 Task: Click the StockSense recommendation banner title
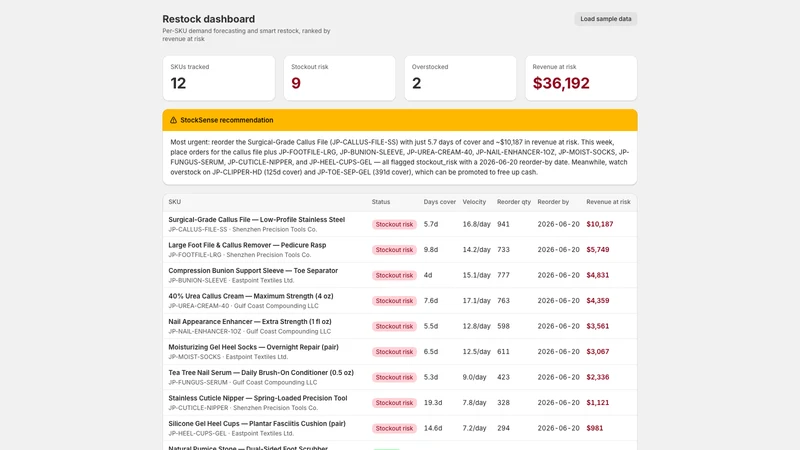[x=227, y=120]
